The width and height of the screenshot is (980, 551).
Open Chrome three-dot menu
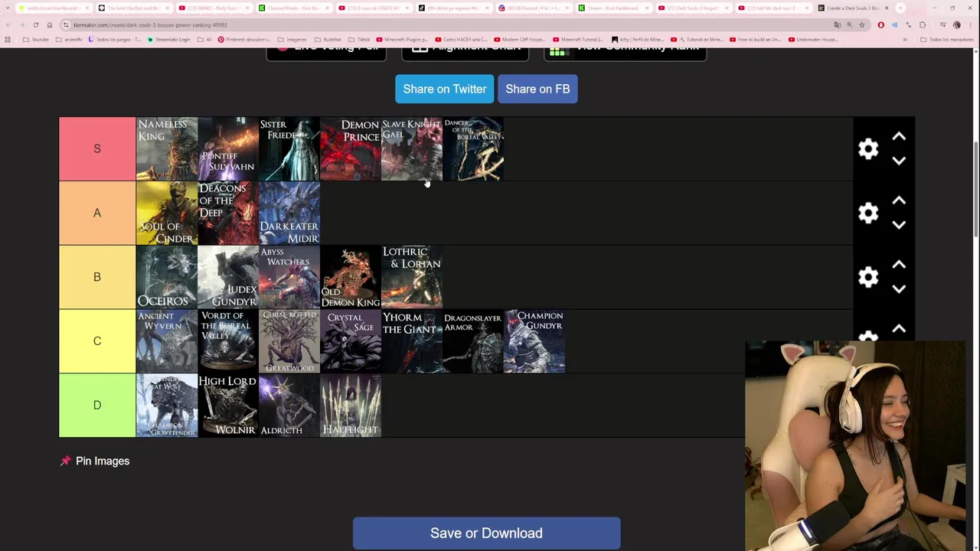[x=971, y=25]
